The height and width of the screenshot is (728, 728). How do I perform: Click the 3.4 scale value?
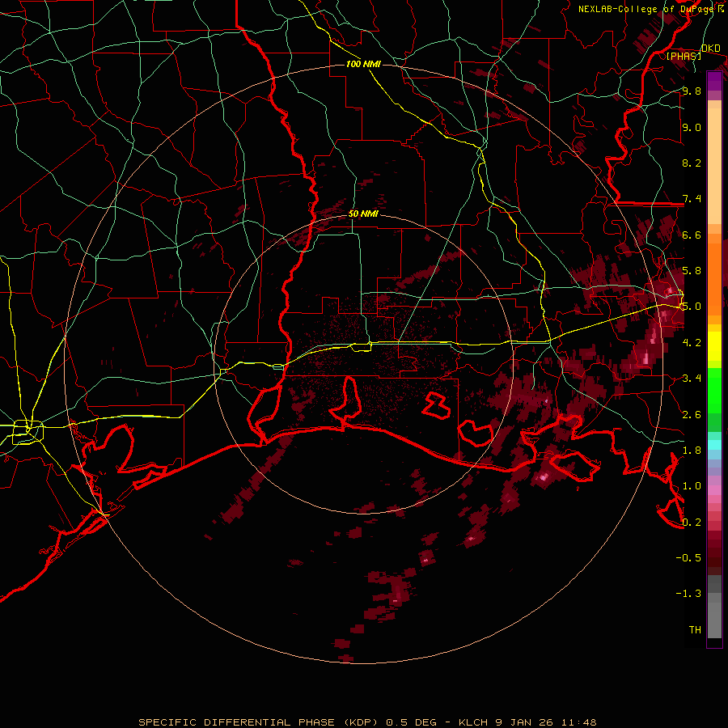[692, 379]
